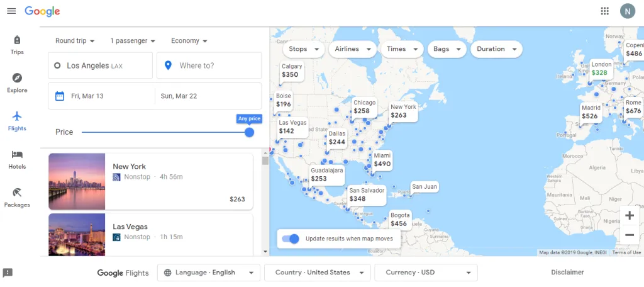Open Hotels in sidebar

coord(17,160)
